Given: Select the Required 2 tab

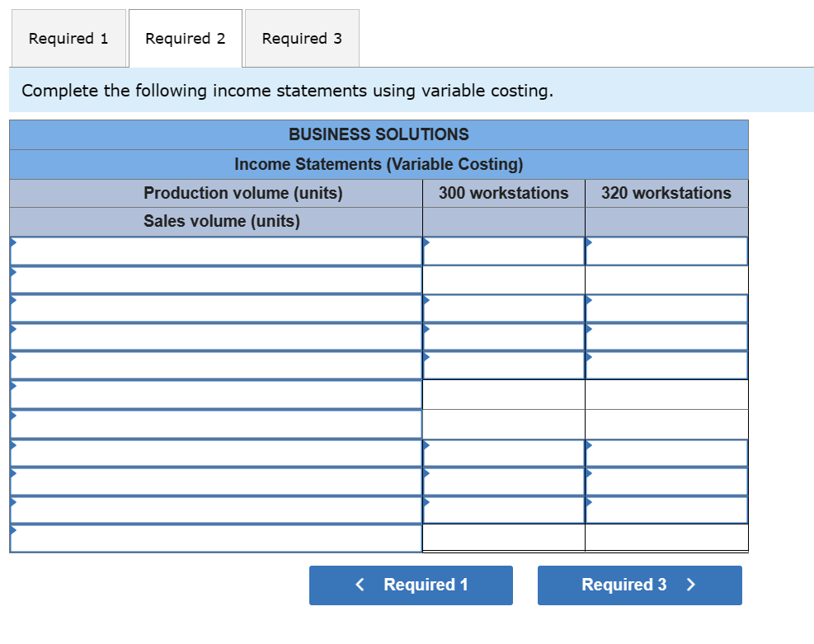Looking at the screenshot, I should tap(185, 38).
